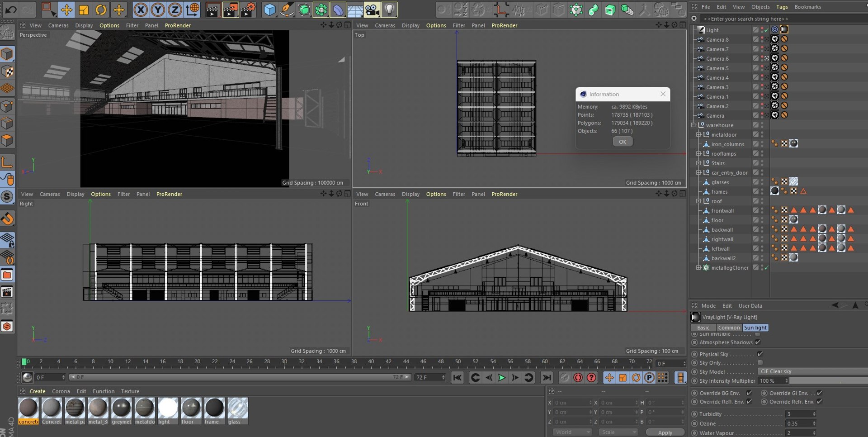The height and width of the screenshot is (437, 868).
Task: Confirm the Information dialog with OK
Action: [623, 142]
